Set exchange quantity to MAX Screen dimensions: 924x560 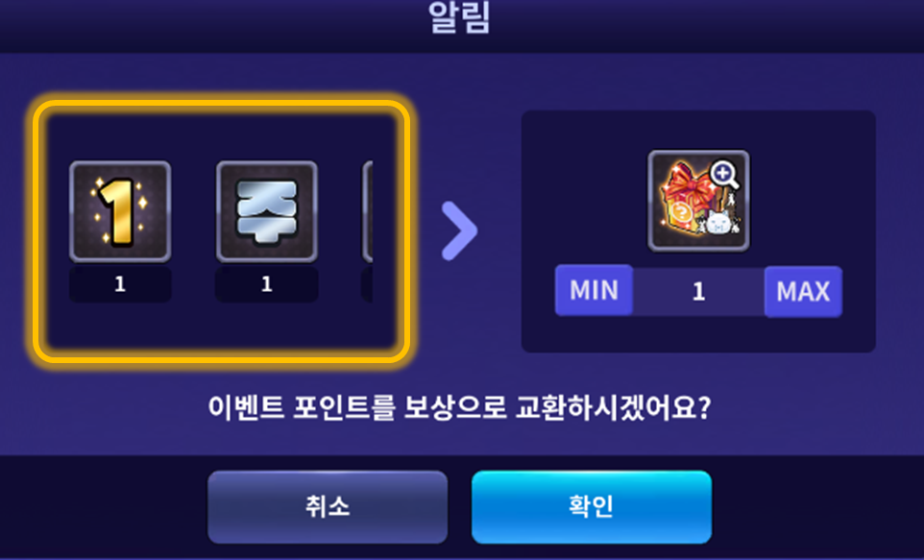tap(803, 291)
